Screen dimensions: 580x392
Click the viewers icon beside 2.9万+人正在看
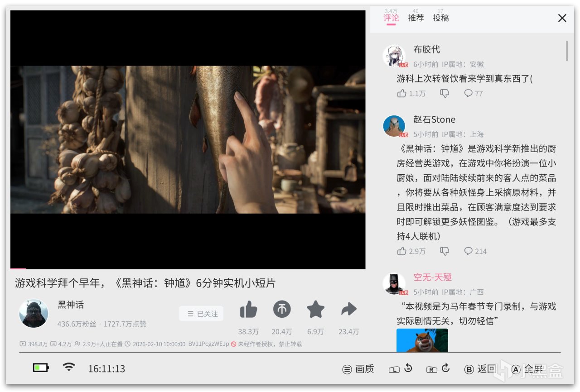point(77,344)
